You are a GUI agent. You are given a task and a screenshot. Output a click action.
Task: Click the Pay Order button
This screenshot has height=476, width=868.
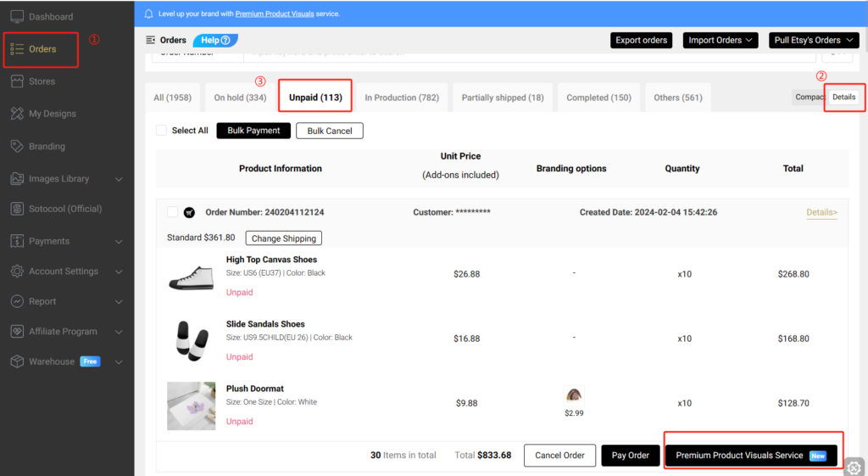[x=631, y=456]
